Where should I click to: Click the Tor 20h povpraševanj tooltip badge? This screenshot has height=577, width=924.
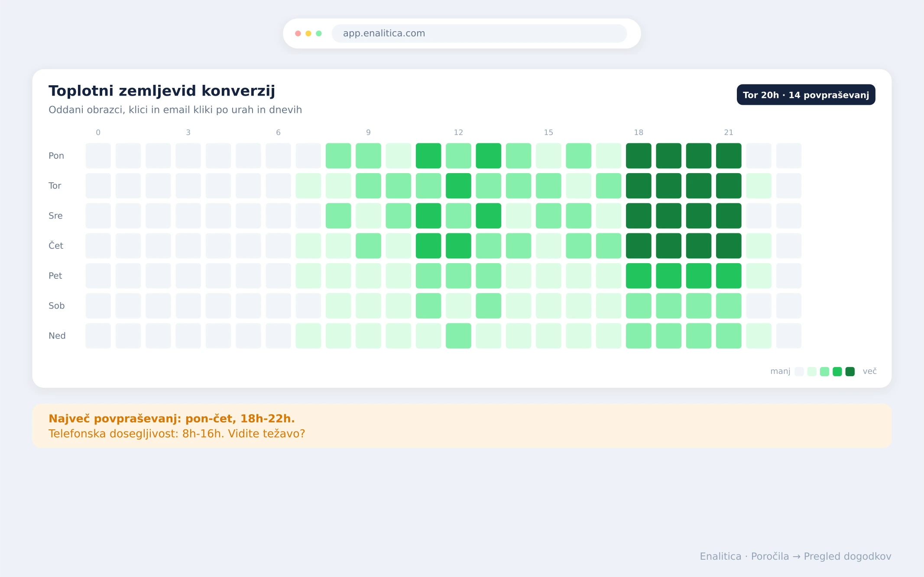coord(806,95)
